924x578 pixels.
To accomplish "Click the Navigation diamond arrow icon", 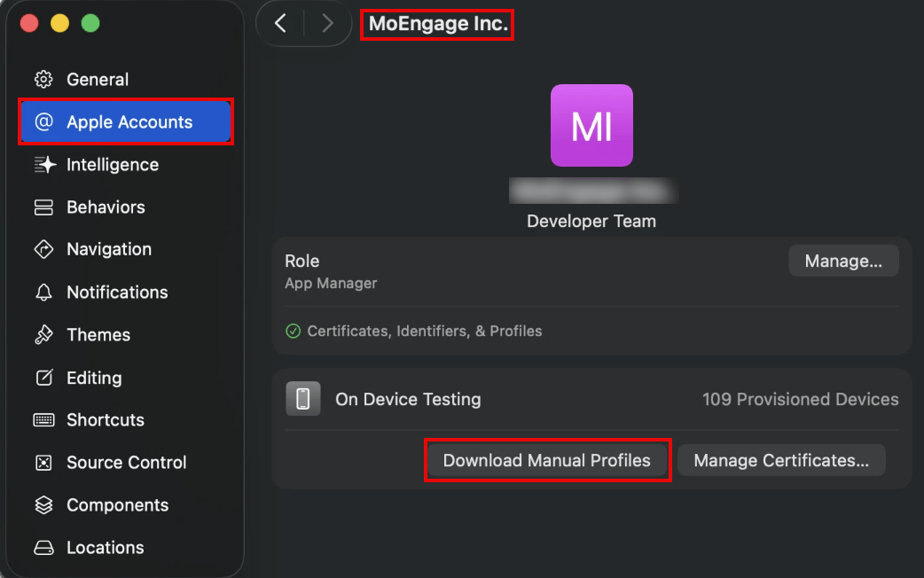I will click(43, 249).
